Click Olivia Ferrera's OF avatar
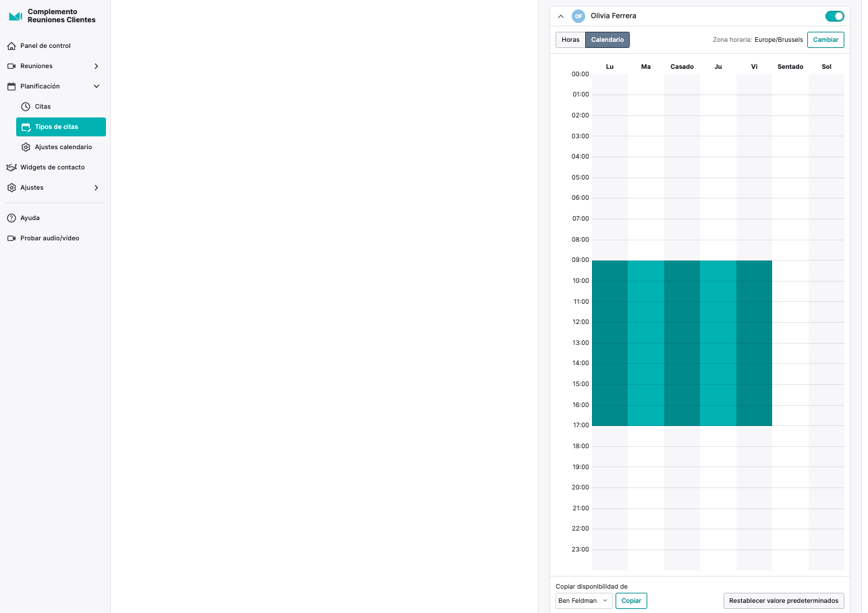The width and height of the screenshot is (868, 613). 578,16
